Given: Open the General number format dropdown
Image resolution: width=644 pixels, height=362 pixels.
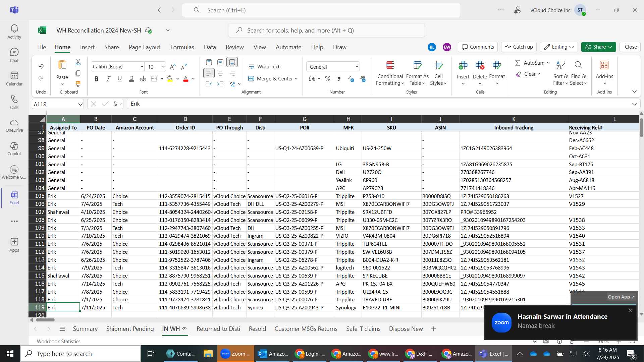Looking at the screenshot, I should pyautogui.click(x=357, y=67).
